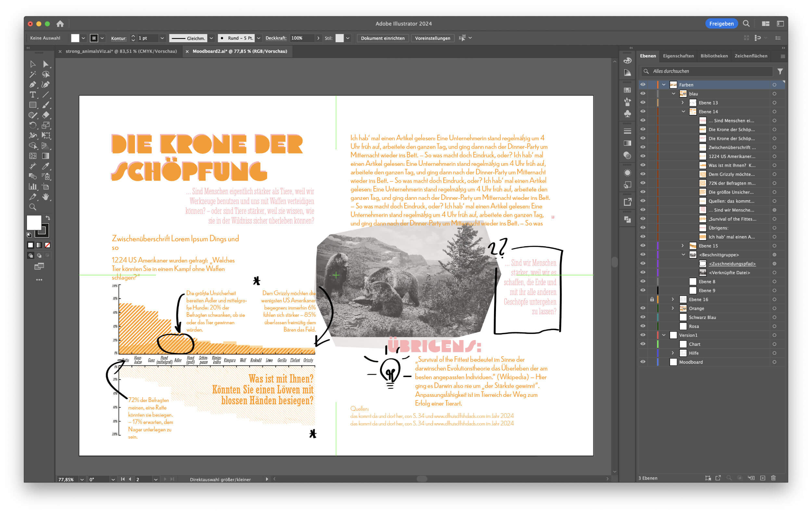This screenshot has width=812, height=514.
Task: Select the Hand tool
Action: (x=45, y=197)
